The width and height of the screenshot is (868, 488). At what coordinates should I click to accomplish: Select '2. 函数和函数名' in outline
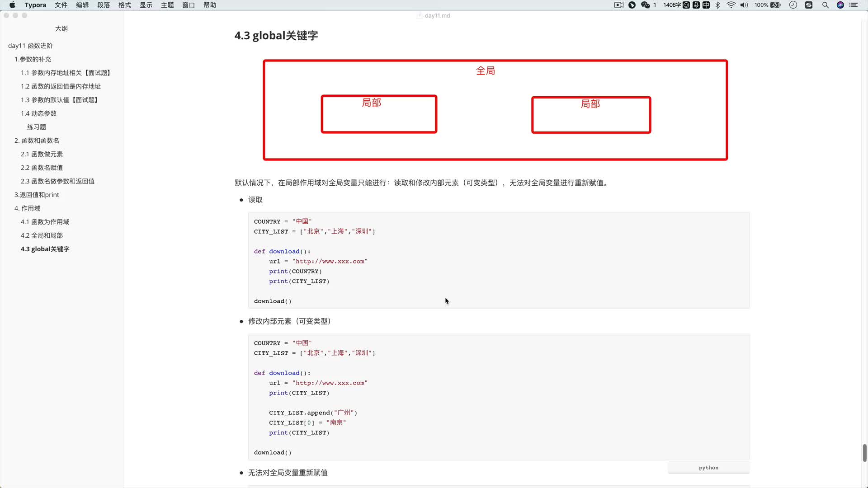(x=37, y=141)
